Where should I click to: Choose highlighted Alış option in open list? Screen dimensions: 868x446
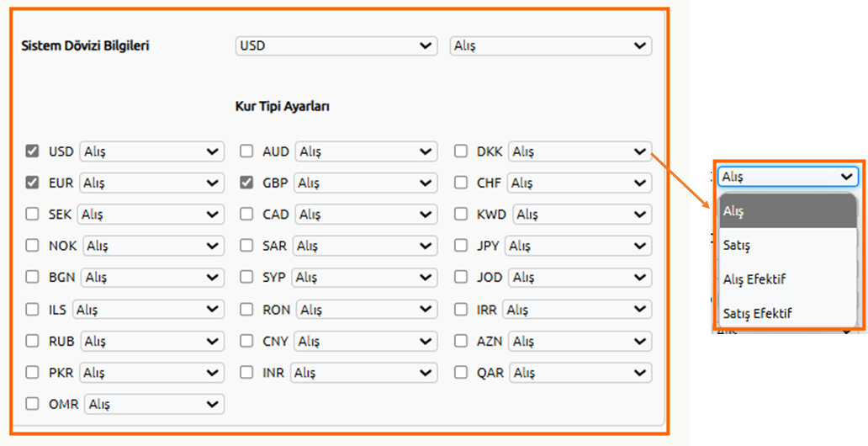tap(788, 211)
